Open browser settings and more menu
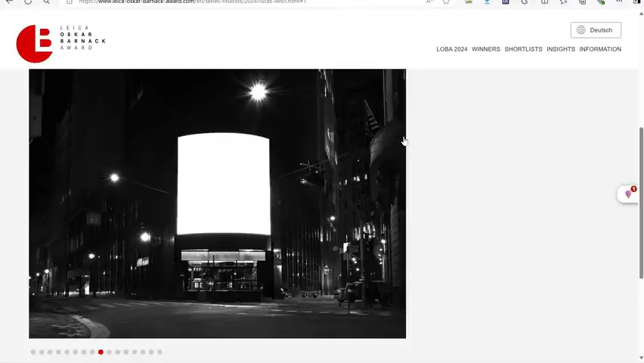Image resolution: width=644 pixels, height=363 pixels. pos(619,2)
